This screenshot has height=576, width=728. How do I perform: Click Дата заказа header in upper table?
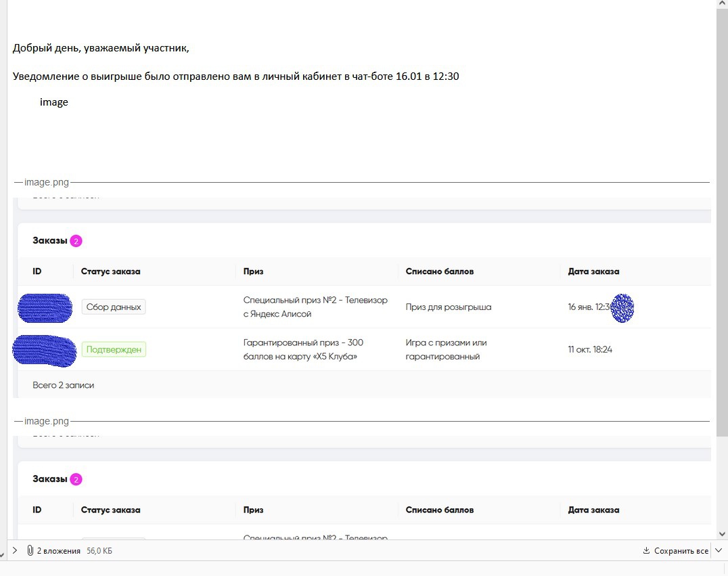click(593, 271)
